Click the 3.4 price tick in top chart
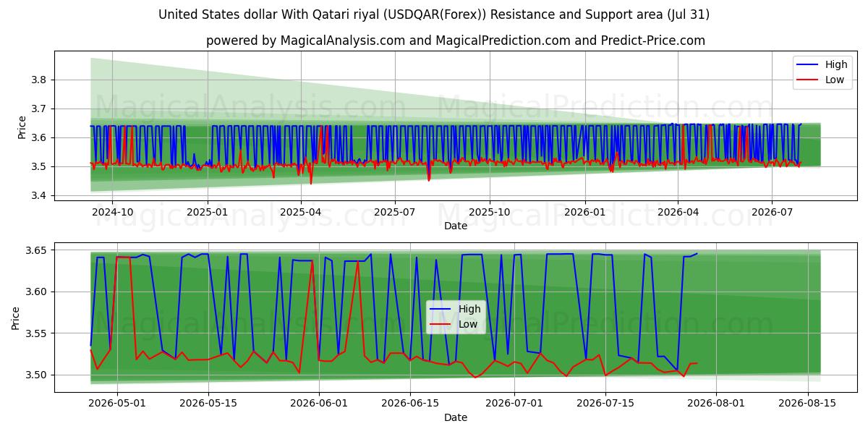Screen dimensions: 868x434 point(41,195)
